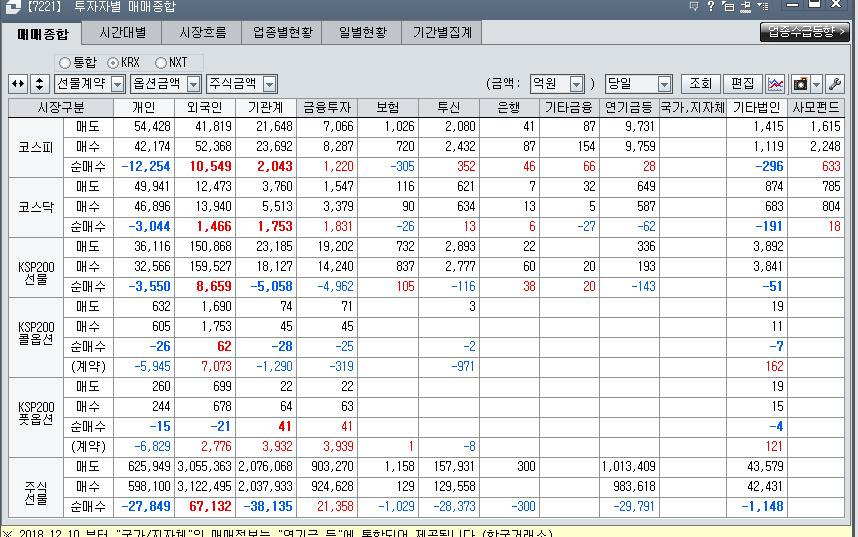Click the vertical expand arrows icon
This screenshot has height=537, width=858.
pyautogui.click(x=39, y=84)
